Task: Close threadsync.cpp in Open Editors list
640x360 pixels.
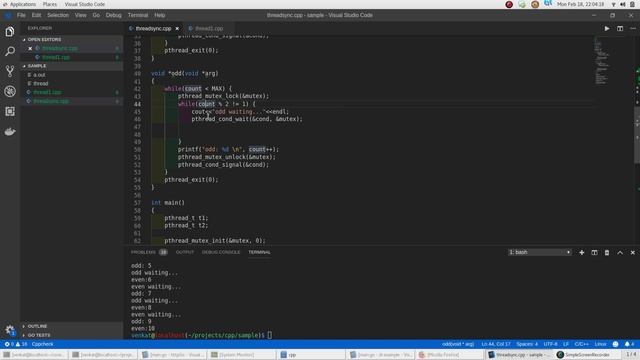Action: tap(30, 48)
